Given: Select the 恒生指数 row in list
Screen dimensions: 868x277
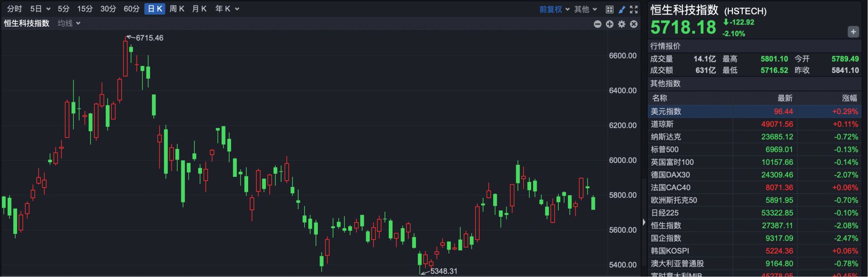Looking at the screenshot, I should [665, 225].
